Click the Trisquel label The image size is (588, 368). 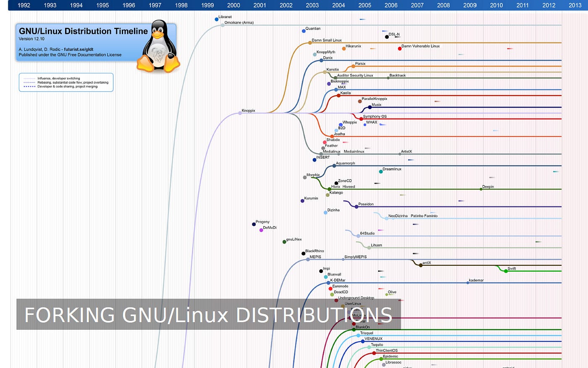(x=367, y=333)
